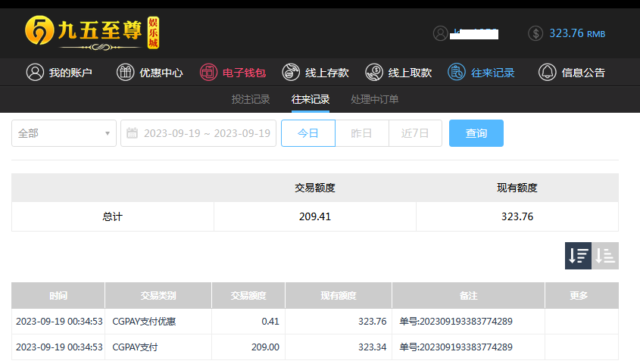Click the 线上取款 withdrawal icon
This screenshot has width=640, height=364.
tap(374, 73)
